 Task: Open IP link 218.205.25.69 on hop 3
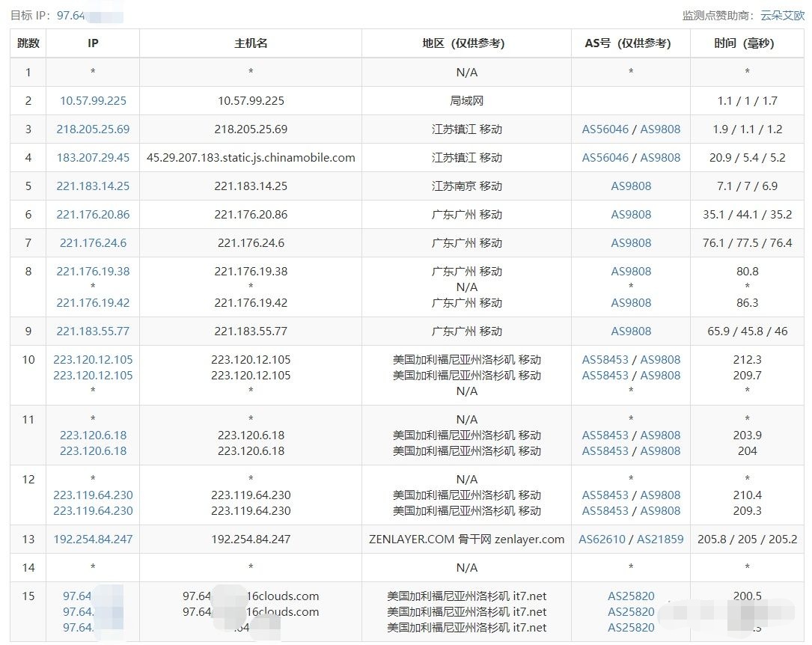(x=93, y=129)
